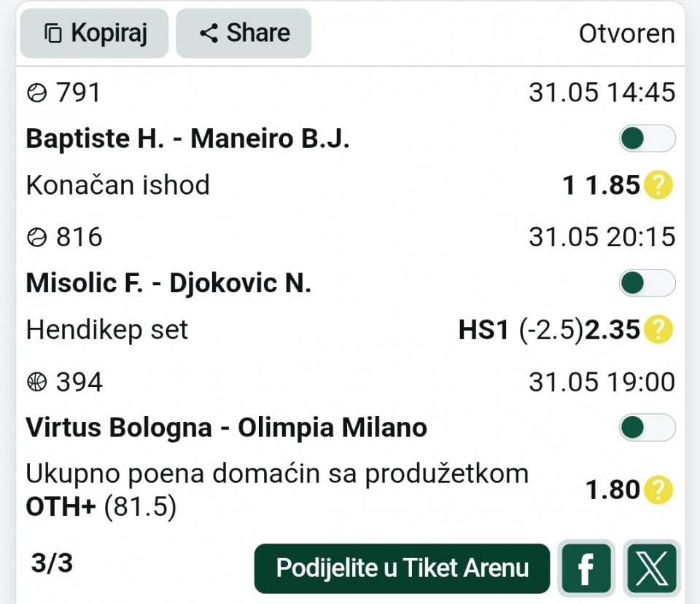Click the Share button
The width and height of the screenshot is (700, 604).
click(x=244, y=33)
